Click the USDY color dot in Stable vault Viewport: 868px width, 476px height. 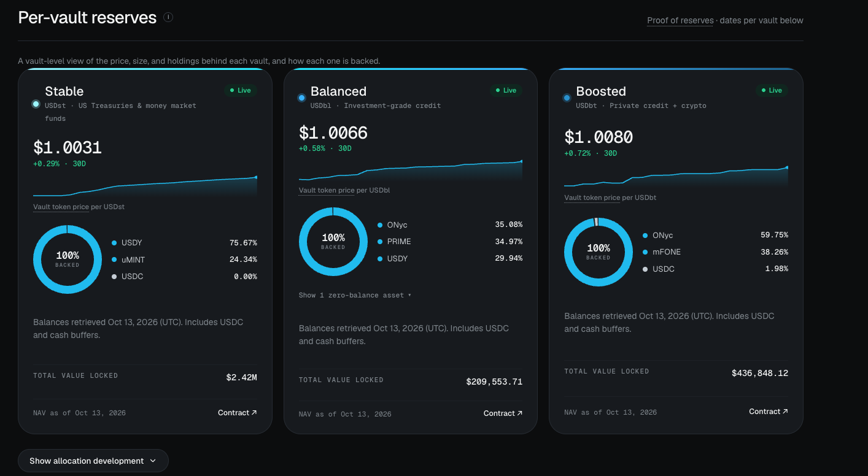[x=114, y=243]
